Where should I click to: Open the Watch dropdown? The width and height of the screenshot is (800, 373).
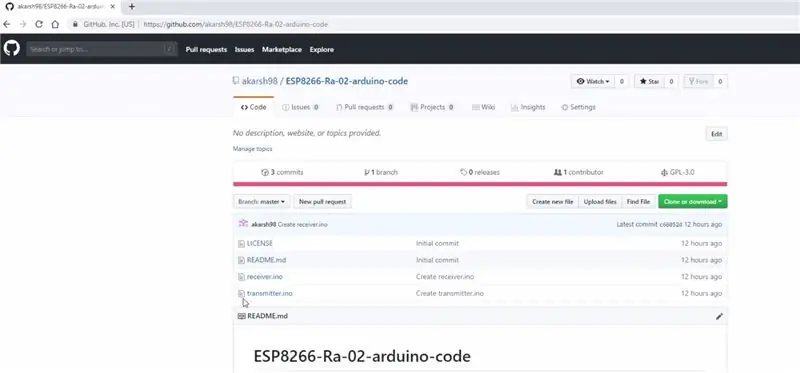(x=592, y=81)
